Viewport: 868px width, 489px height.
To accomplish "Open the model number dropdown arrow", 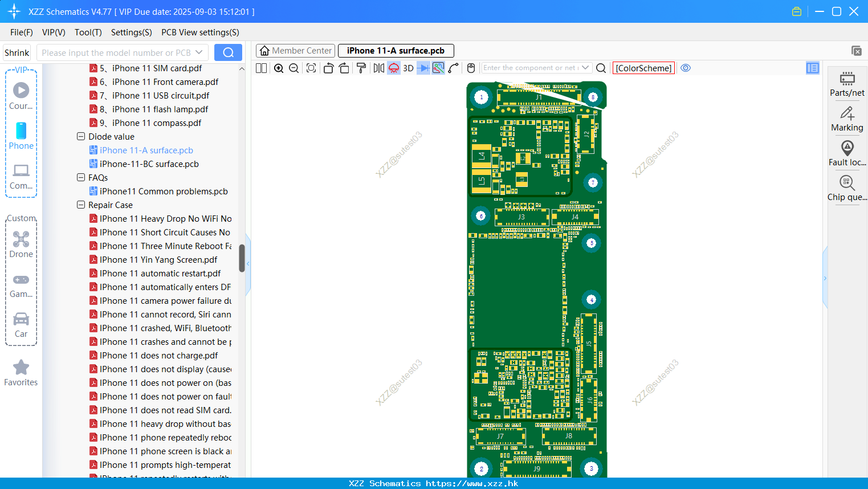I will [x=199, y=52].
